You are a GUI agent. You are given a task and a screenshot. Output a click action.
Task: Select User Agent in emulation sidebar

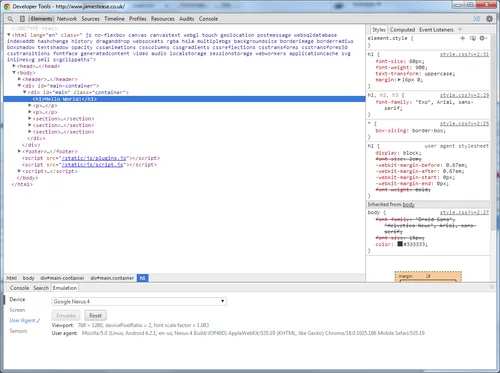25,320
